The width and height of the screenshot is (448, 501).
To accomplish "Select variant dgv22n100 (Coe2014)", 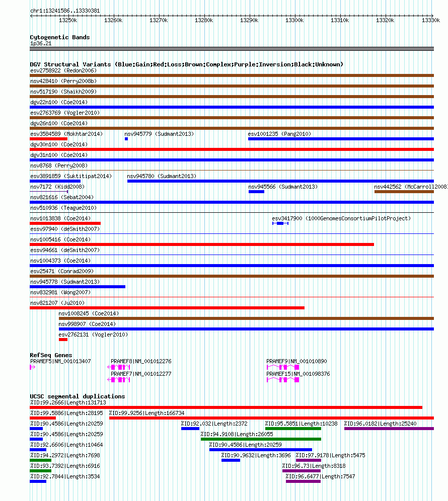I will (x=232, y=107).
